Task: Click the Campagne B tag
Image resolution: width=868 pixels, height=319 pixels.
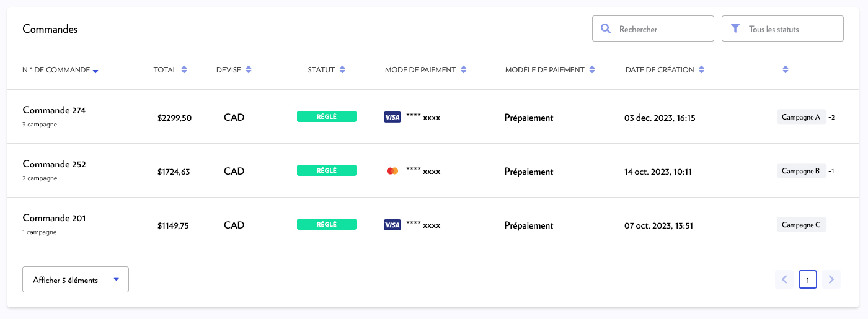Action: 801,171
